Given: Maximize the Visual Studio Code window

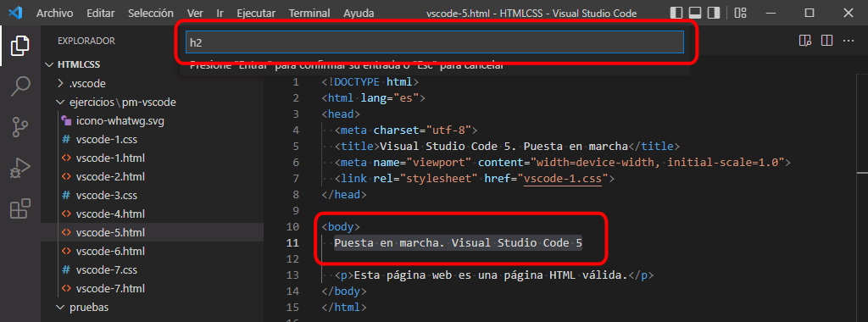Looking at the screenshot, I should click(810, 13).
